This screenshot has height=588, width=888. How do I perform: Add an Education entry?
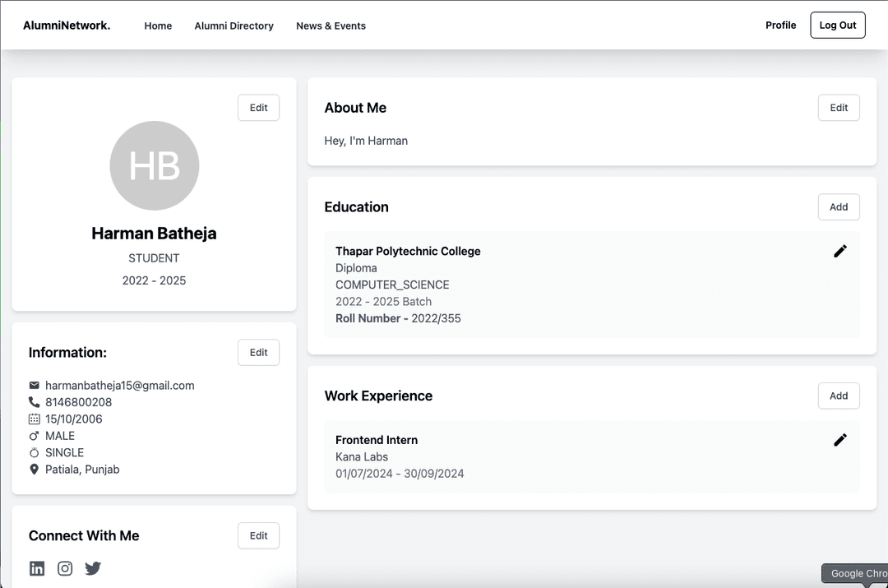[x=839, y=206]
